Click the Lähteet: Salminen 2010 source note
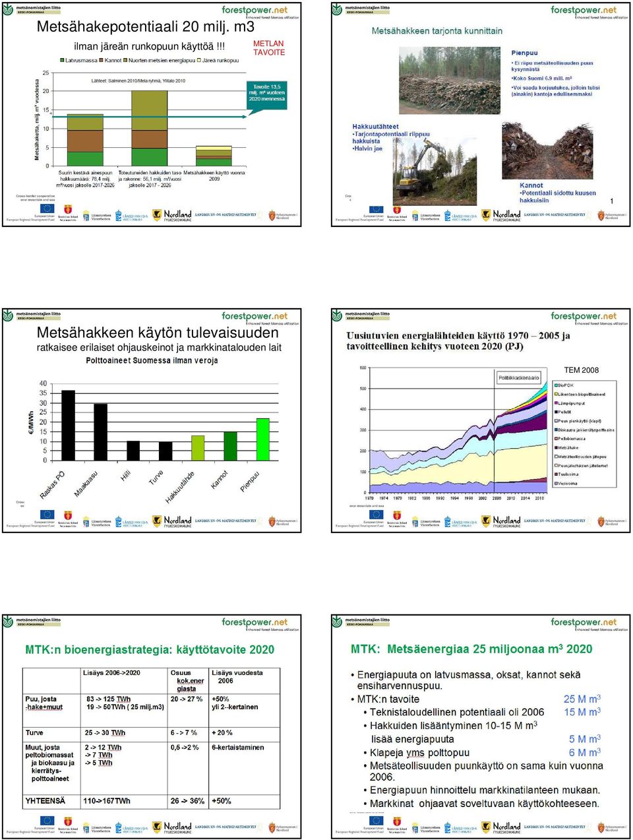The width and height of the screenshot is (633, 840). pos(138,81)
